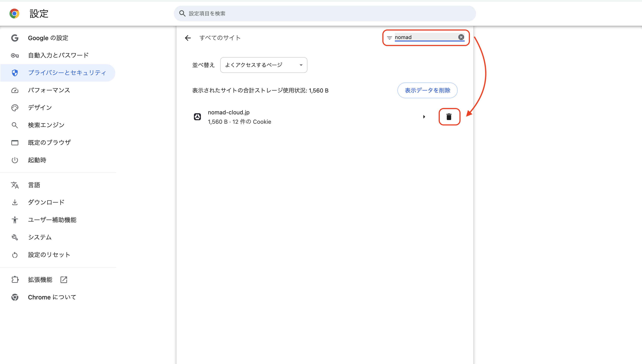
Task: Click the nomad-cloud.jp site favicon
Action: tap(197, 117)
